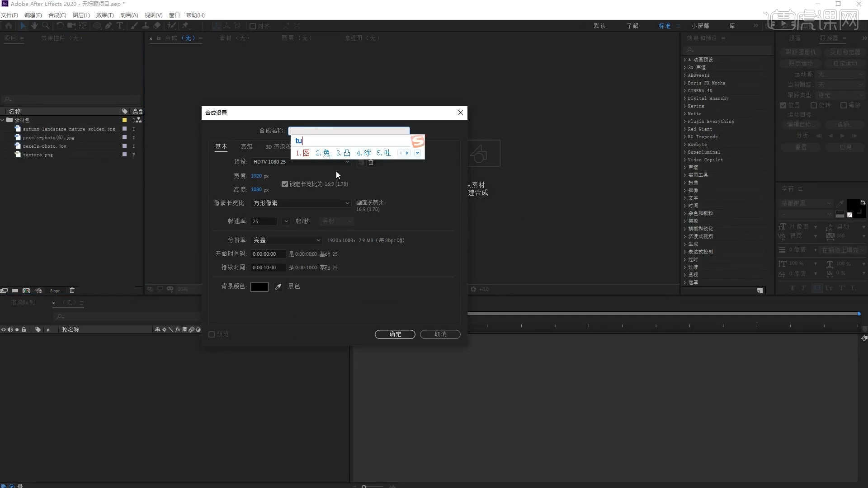Viewport: 868px width, 488px height.
Task: Enable the preview checkbox in dialog
Action: pyautogui.click(x=212, y=334)
